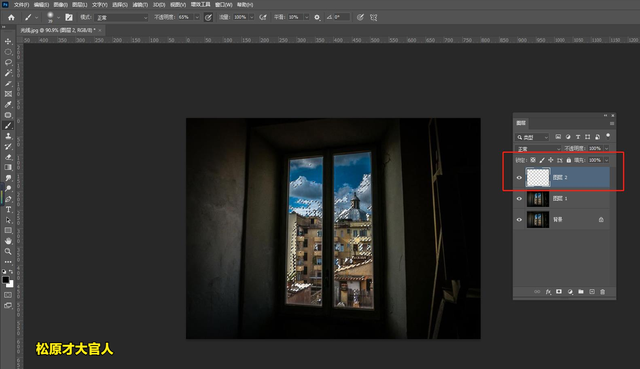This screenshot has width=640, height=369.
Task: Toggle airbrush build-up effect button
Action: tap(263, 18)
